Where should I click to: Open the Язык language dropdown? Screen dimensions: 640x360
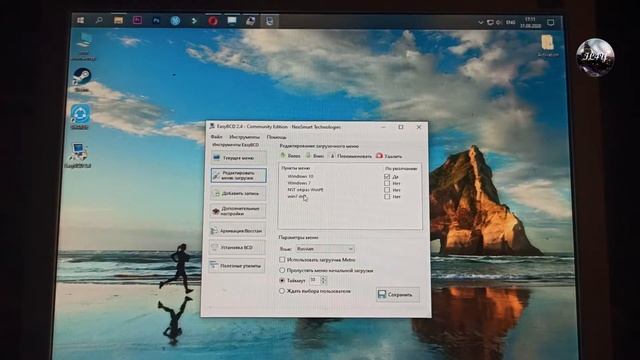click(x=324, y=249)
